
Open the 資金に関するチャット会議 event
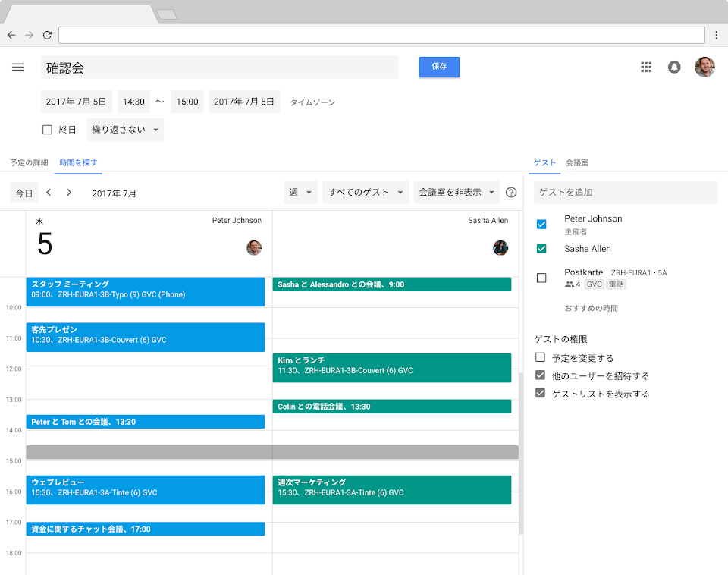(146, 529)
